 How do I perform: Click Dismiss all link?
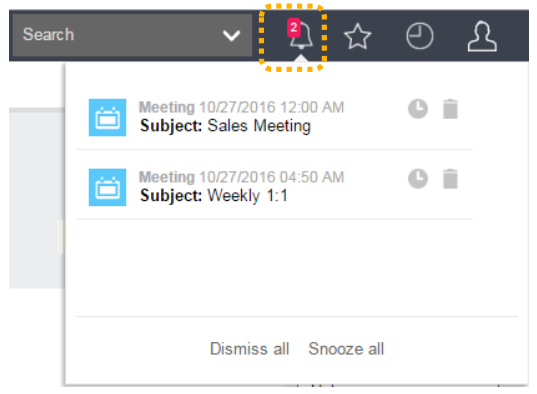(250, 349)
